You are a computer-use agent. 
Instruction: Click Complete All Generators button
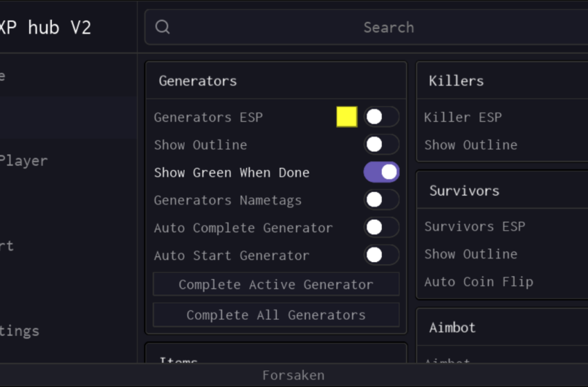tap(276, 315)
